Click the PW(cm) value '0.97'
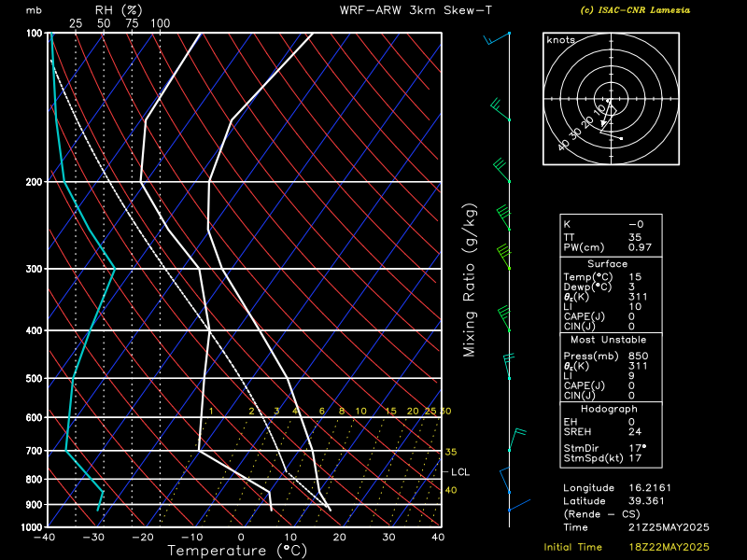This screenshot has height=560, width=747. tap(640, 247)
